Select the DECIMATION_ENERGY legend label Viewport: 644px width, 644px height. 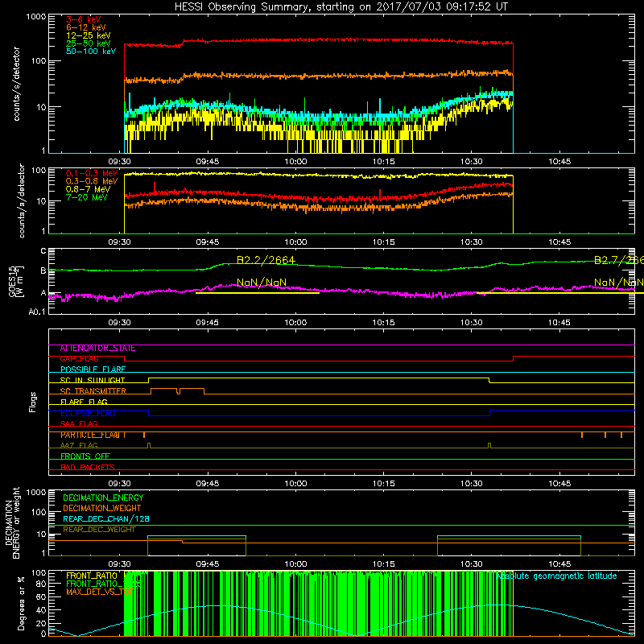pyautogui.click(x=103, y=497)
